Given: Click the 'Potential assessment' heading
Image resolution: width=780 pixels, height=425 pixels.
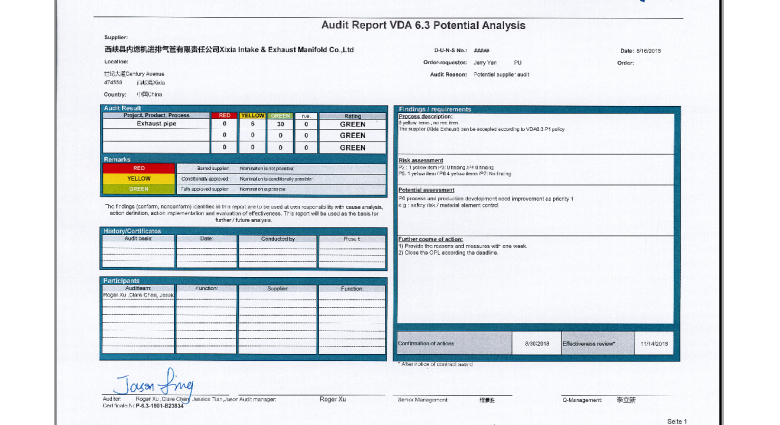Looking at the screenshot, I should [426, 189].
